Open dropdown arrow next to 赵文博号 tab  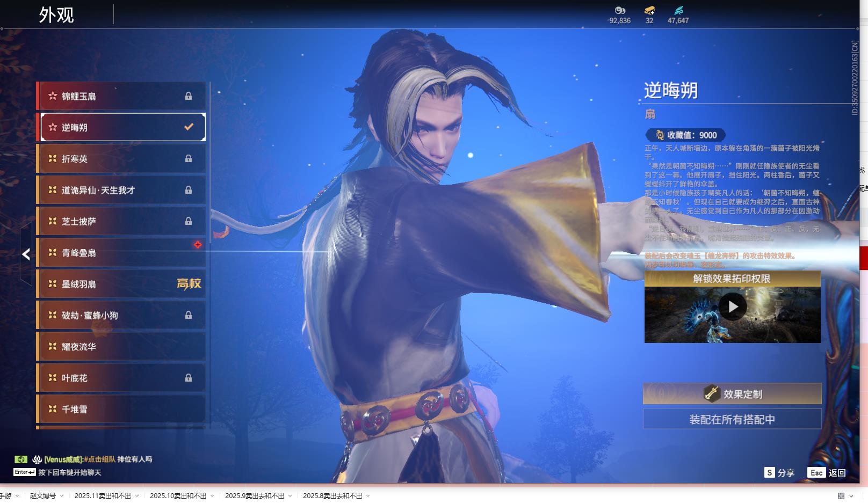tap(62, 496)
